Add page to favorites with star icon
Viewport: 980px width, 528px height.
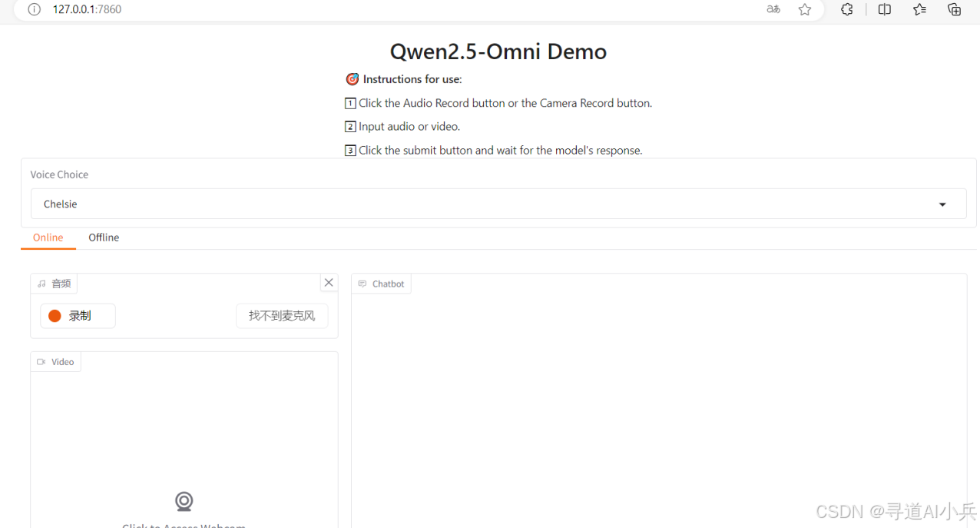coord(805,9)
